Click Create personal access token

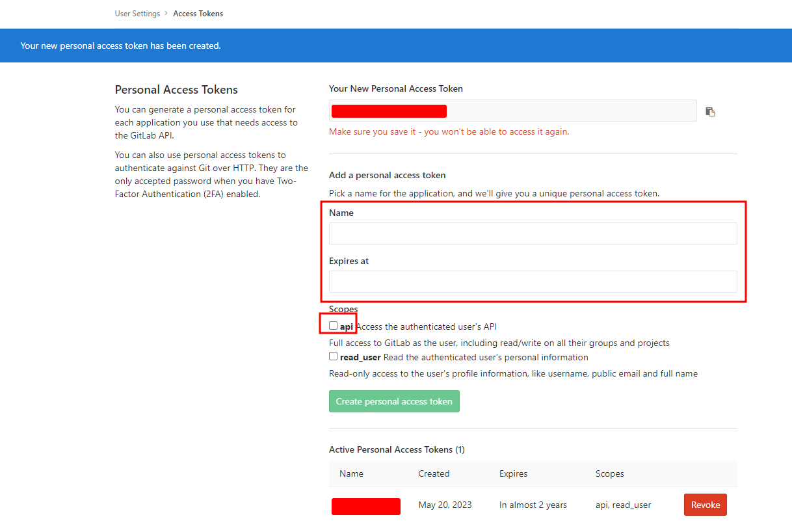394,401
